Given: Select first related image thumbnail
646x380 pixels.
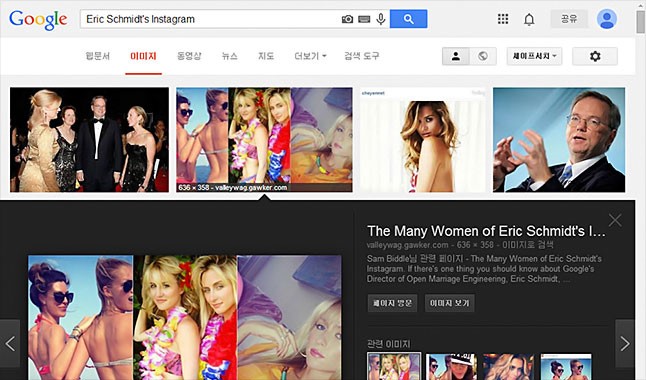Looking at the screenshot, I should pos(394,366).
